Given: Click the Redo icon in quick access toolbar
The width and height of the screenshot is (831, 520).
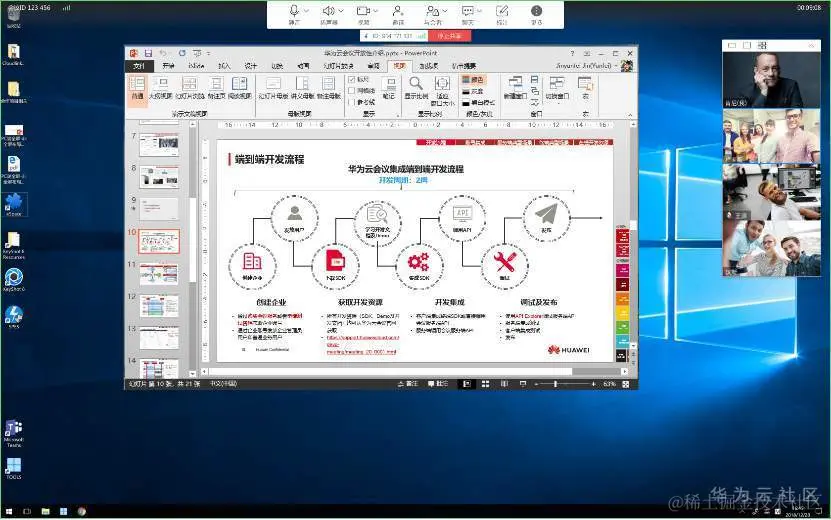Looking at the screenshot, I should click(182, 53).
